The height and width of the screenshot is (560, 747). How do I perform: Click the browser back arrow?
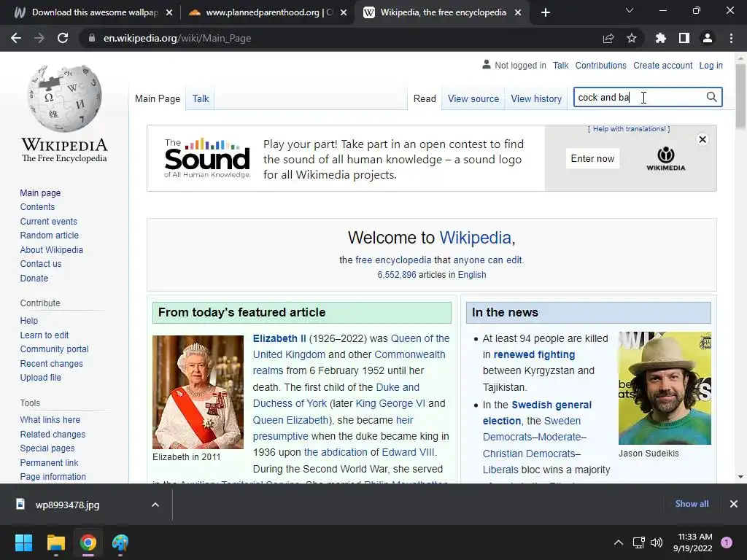[x=16, y=38]
